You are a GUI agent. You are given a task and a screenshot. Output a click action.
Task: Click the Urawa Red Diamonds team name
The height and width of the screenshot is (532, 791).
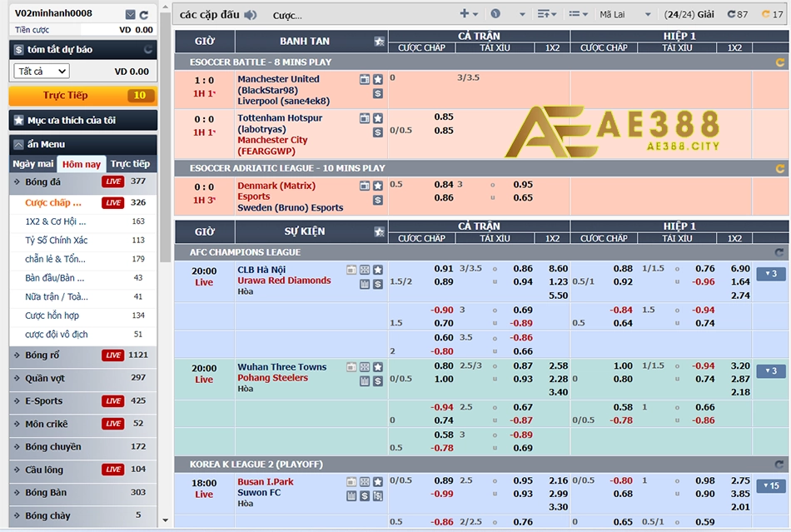(x=284, y=281)
